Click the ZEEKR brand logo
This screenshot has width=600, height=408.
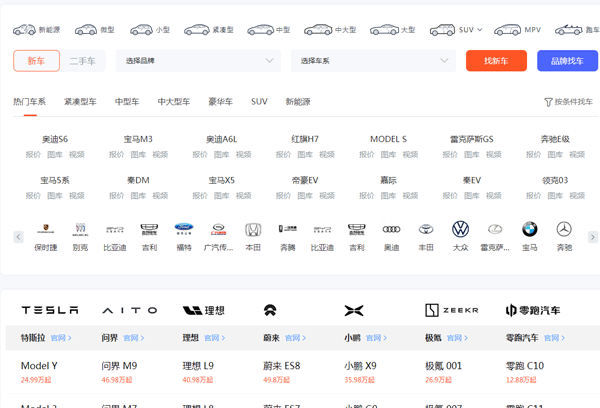point(452,310)
